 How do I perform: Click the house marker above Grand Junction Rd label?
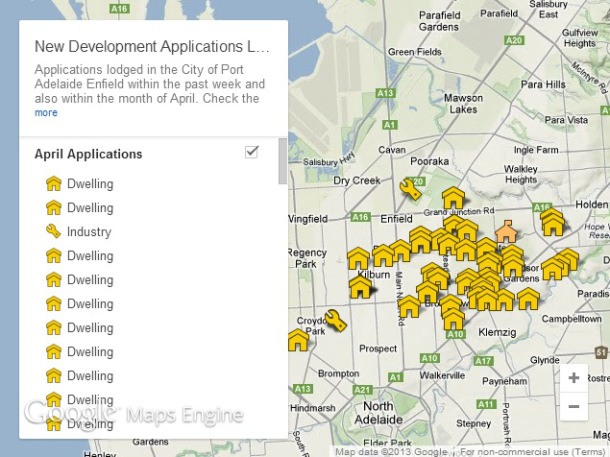(454, 198)
